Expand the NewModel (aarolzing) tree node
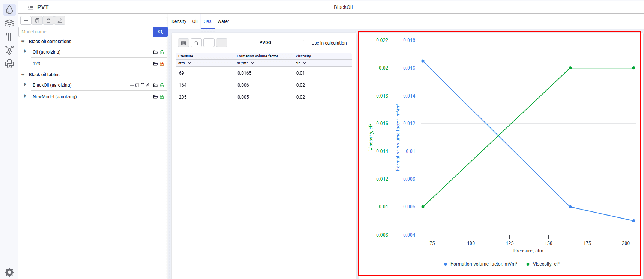This screenshot has width=644, height=279. [25, 96]
